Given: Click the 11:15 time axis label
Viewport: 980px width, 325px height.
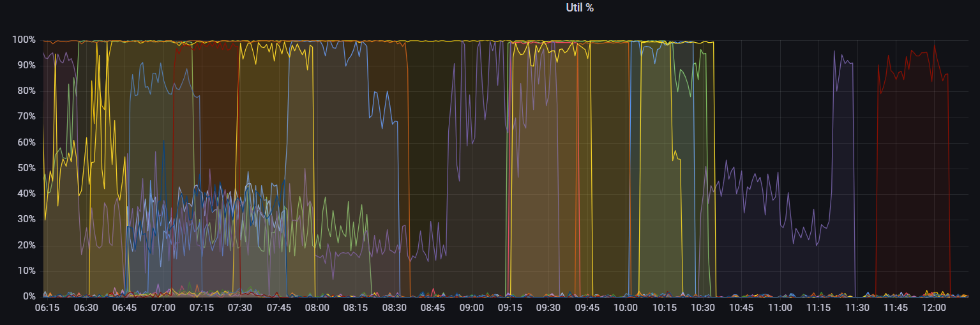Looking at the screenshot, I should [x=818, y=308].
